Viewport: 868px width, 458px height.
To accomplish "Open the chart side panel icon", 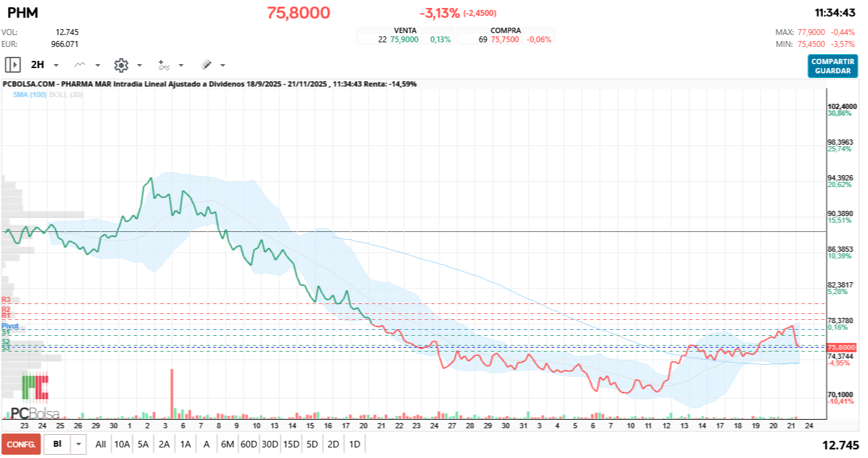I will [x=13, y=65].
